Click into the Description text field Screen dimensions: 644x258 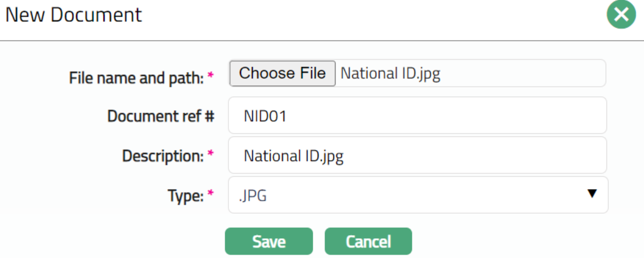click(x=417, y=156)
